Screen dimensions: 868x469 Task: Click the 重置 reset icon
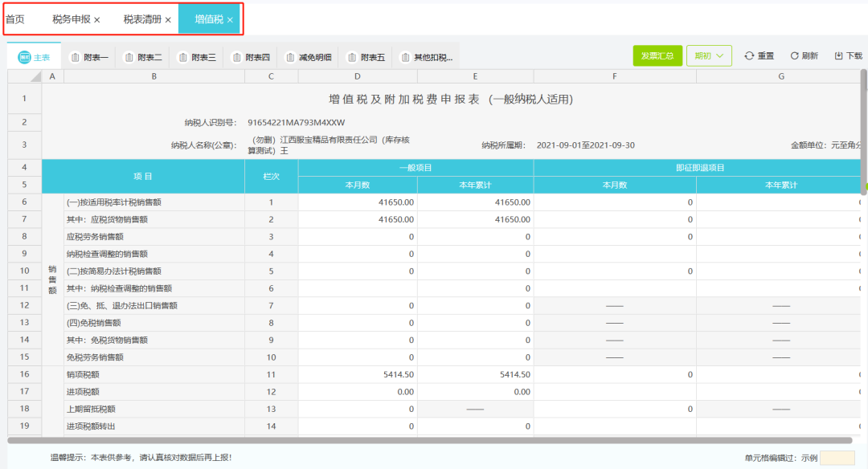[x=748, y=56]
